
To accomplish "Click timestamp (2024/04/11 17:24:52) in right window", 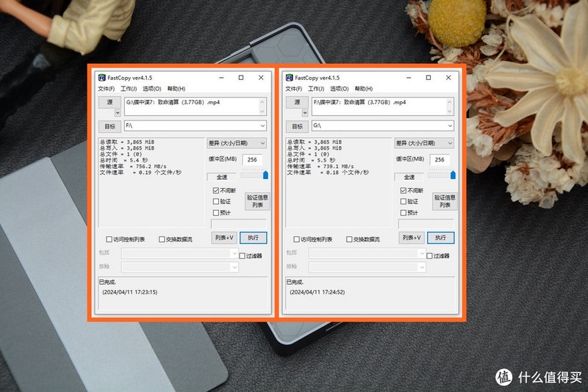I will pos(318,292).
